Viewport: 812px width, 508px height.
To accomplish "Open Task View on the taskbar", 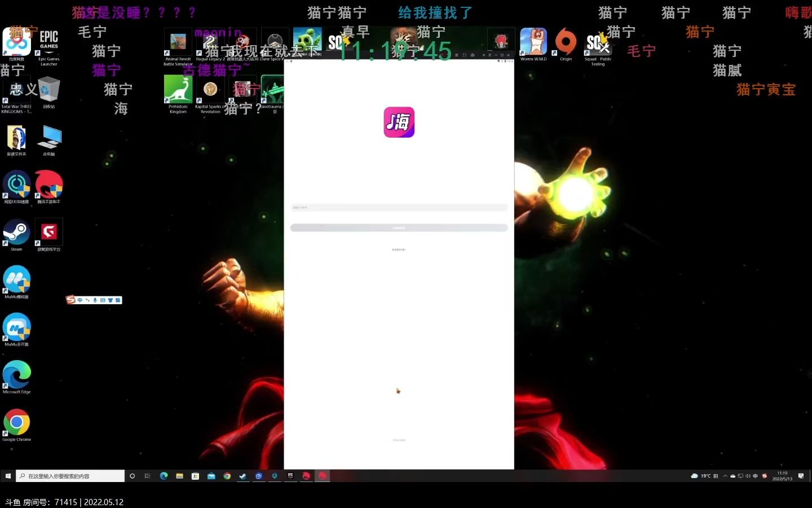I will (148, 476).
